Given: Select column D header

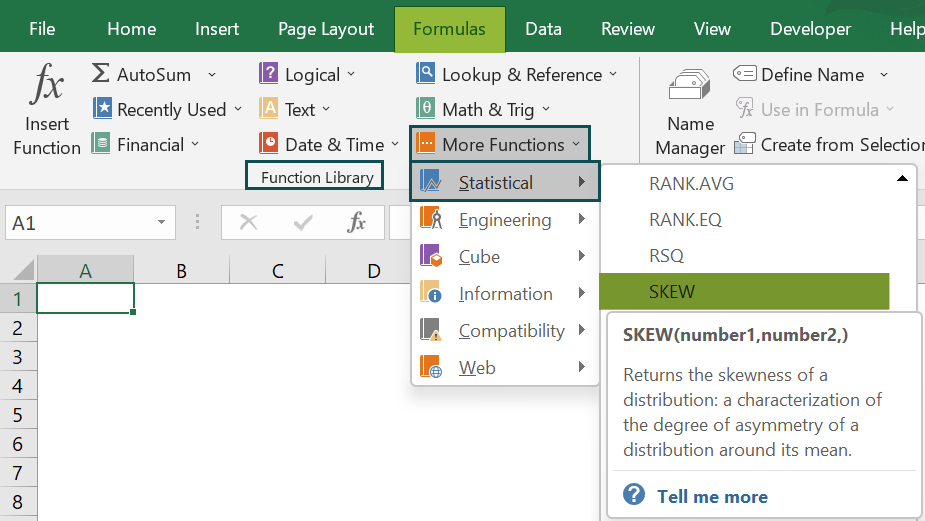Looking at the screenshot, I should (373, 270).
